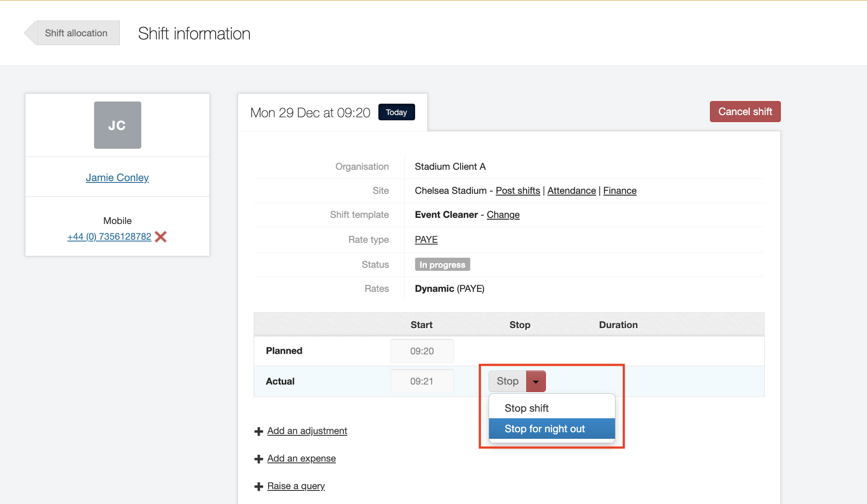
Task: Click the plus icon for Add an adjustment
Action: point(259,431)
